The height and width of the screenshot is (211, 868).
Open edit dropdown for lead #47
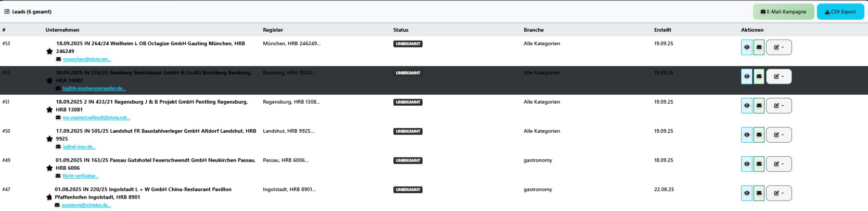[778, 193]
